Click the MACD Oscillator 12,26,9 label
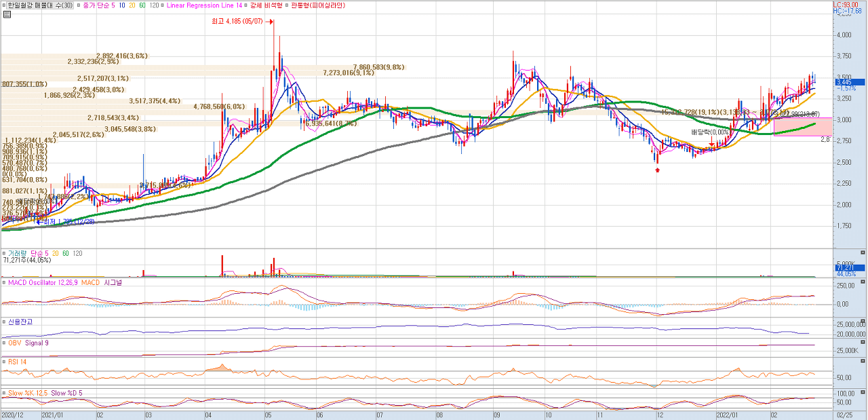Image resolution: width=868 pixels, height=420 pixels. click(42, 282)
